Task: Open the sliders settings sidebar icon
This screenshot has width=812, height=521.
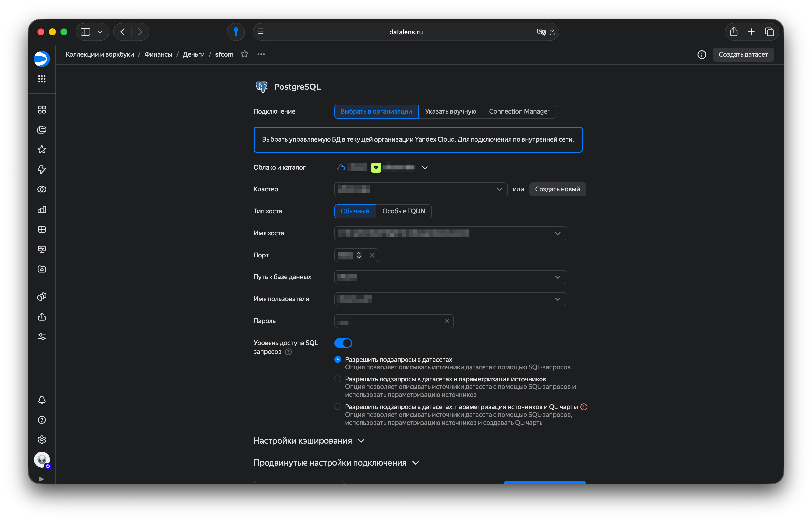Action: click(42, 337)
